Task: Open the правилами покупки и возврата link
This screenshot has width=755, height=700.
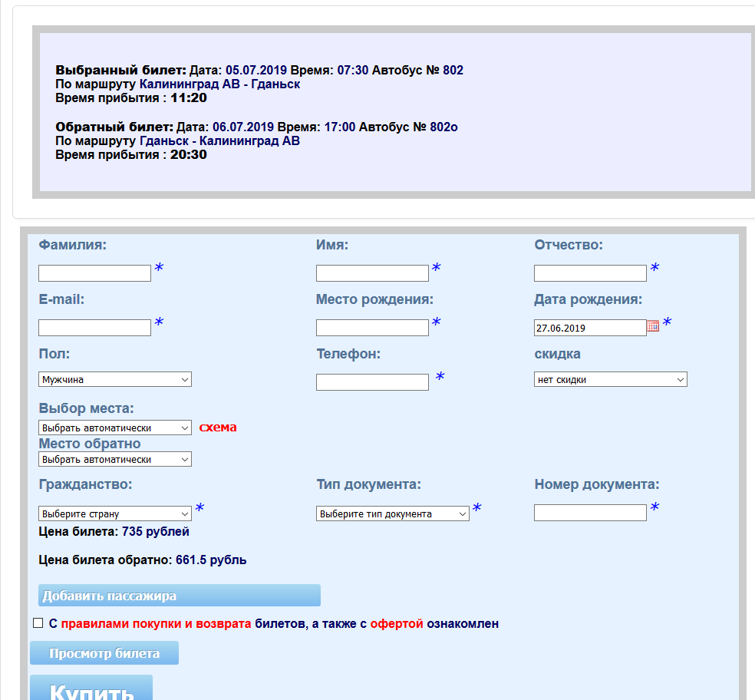Action: 156,624
